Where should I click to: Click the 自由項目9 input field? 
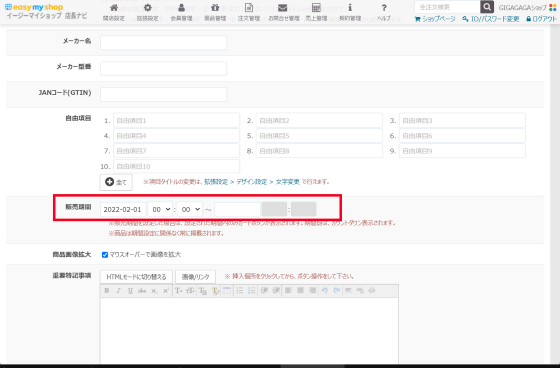(462, 151)
